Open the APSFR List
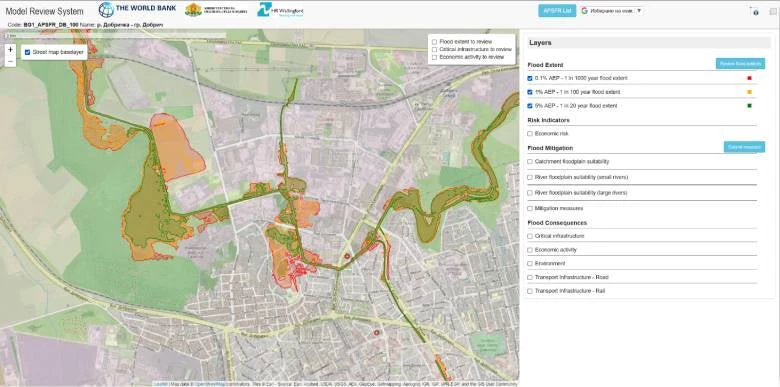Image resolution: width=780 pixels, height=387 pixels. [x=557, y=10]
